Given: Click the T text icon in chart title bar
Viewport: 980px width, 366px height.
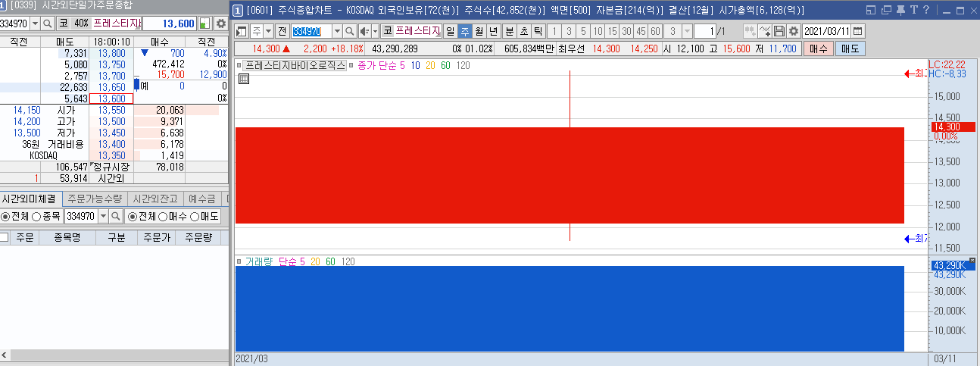Looking at the screenshot, I should (x=913, y=10).
